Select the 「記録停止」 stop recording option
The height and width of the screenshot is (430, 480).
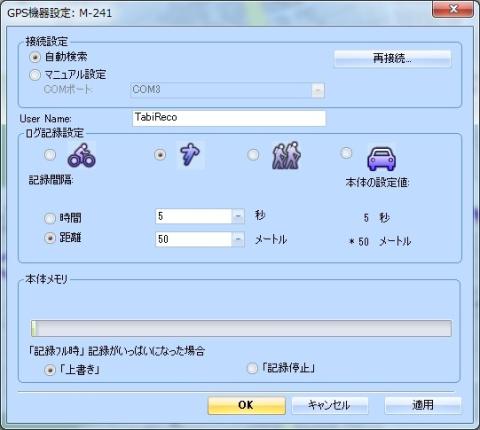point(252,368)
